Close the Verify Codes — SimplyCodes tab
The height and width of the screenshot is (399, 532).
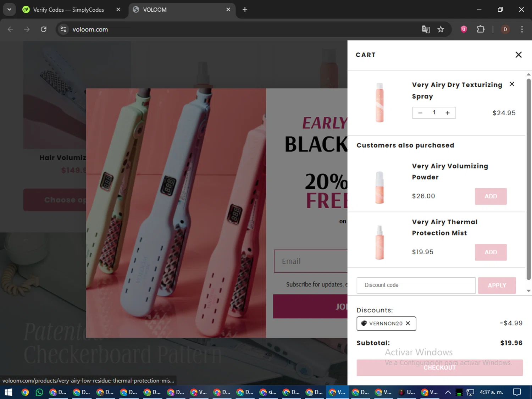tap(118, 10)
